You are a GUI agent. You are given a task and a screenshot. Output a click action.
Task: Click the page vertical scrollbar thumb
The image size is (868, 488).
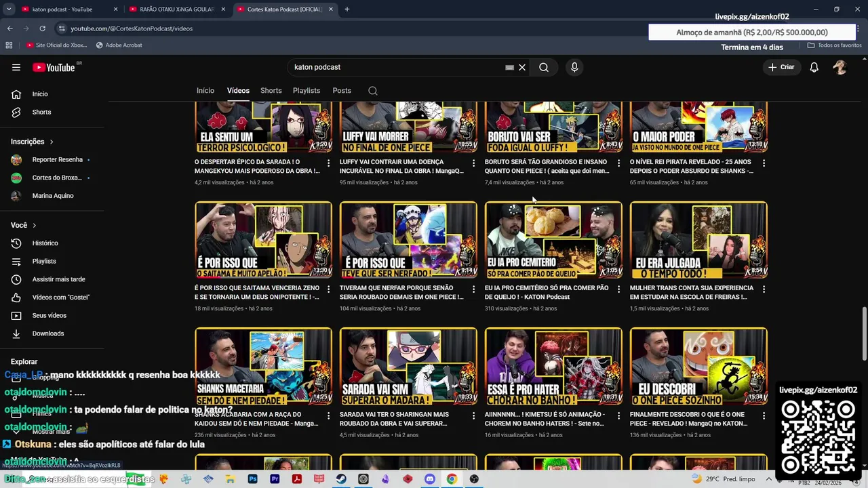pyautogui.click(x=864, y=332)
